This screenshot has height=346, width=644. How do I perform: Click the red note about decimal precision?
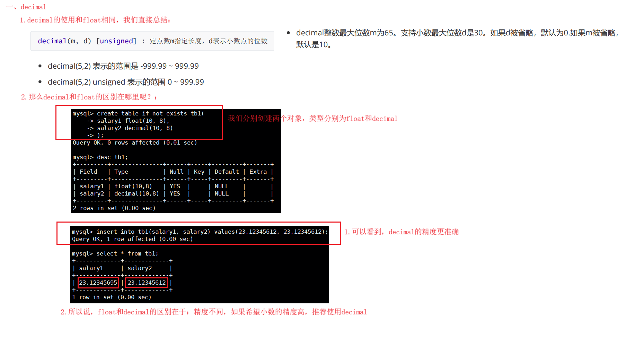pyautogui.click(x=402, y=232)
